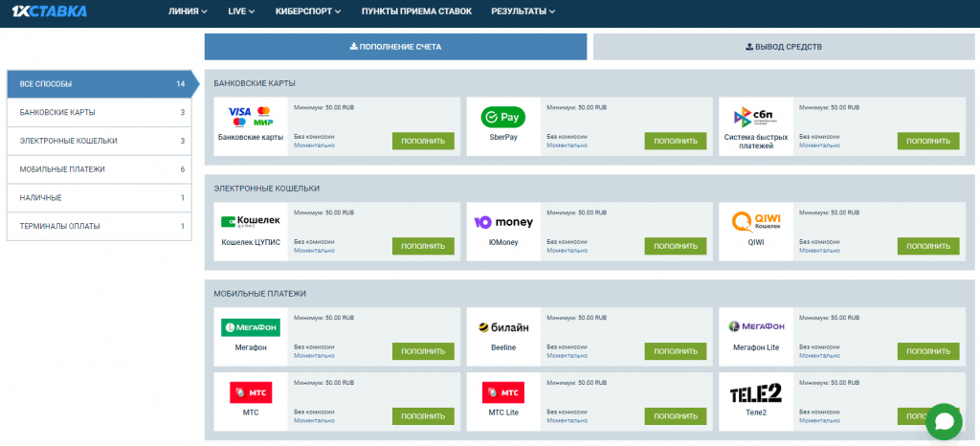
Task: Click the МОБИЛЬНЫЕ ПЛАТЕЖИ section heading
Action: click(x=260, y=293)
